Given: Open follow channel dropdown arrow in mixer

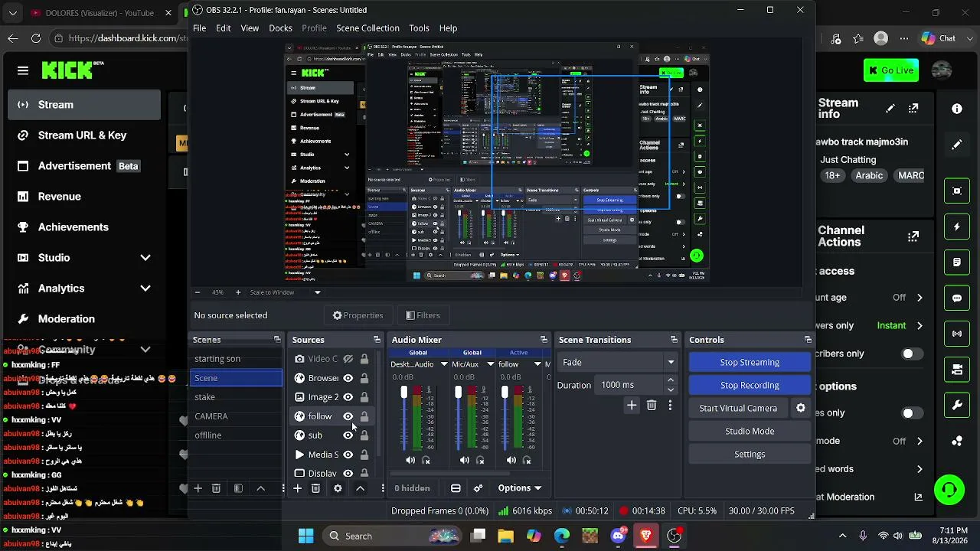Looking at the screenshot, I should point(537,364).
